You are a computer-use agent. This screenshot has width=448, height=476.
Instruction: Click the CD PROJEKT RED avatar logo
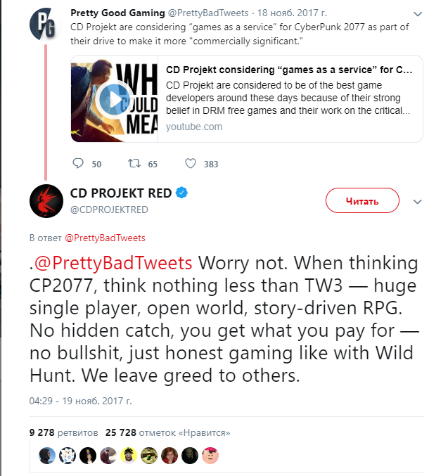tap(46, 201)
